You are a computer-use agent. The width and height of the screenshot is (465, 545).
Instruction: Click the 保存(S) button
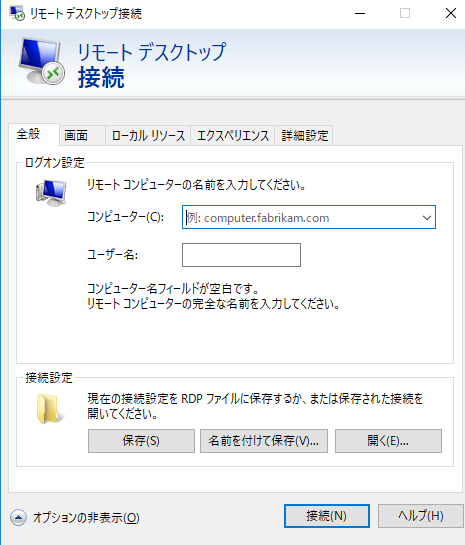click(141, 441)
